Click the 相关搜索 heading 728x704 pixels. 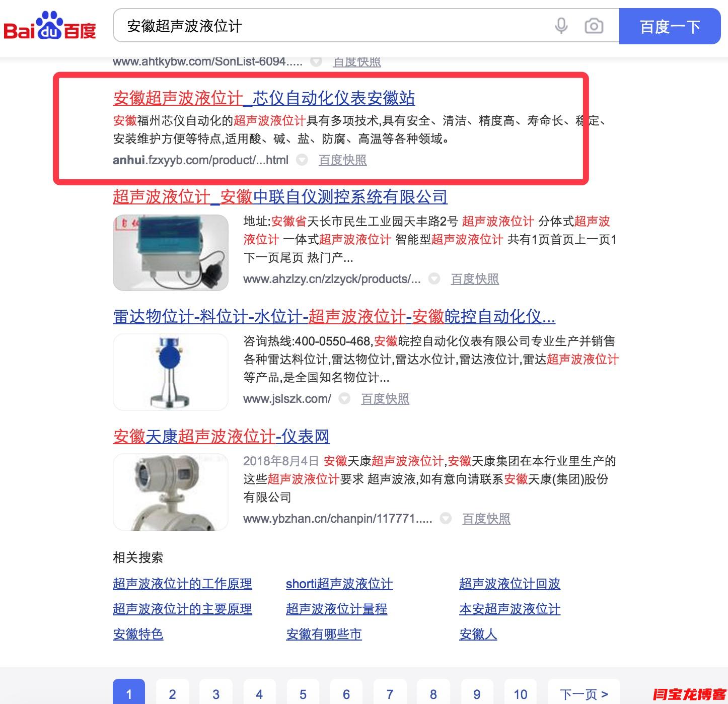pos(138,557)
